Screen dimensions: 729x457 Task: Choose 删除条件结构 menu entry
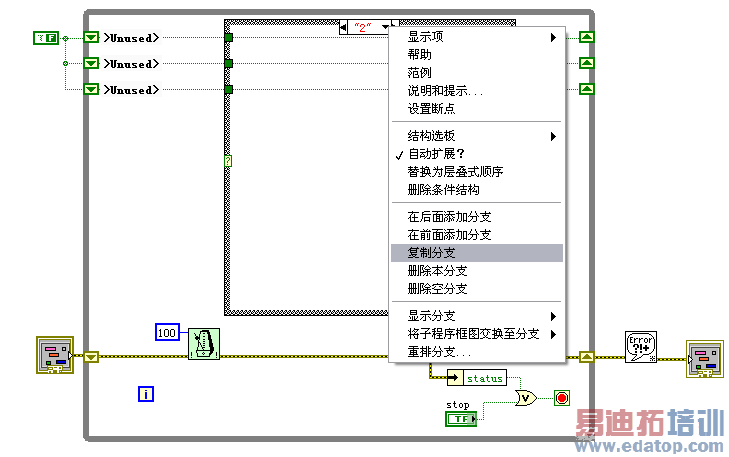point(477,190)
